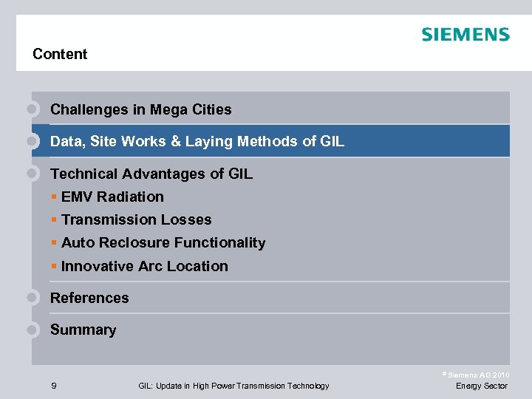Select Auto Reclosure Functionality sub-item

point(163,243)
